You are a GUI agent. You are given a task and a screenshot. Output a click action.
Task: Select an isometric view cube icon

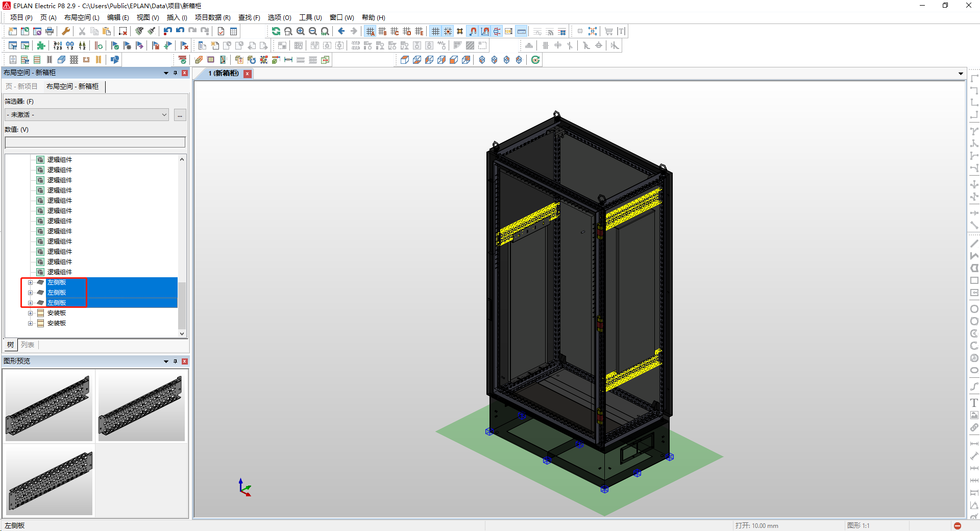pyautogui.click(x=482, y=60)
